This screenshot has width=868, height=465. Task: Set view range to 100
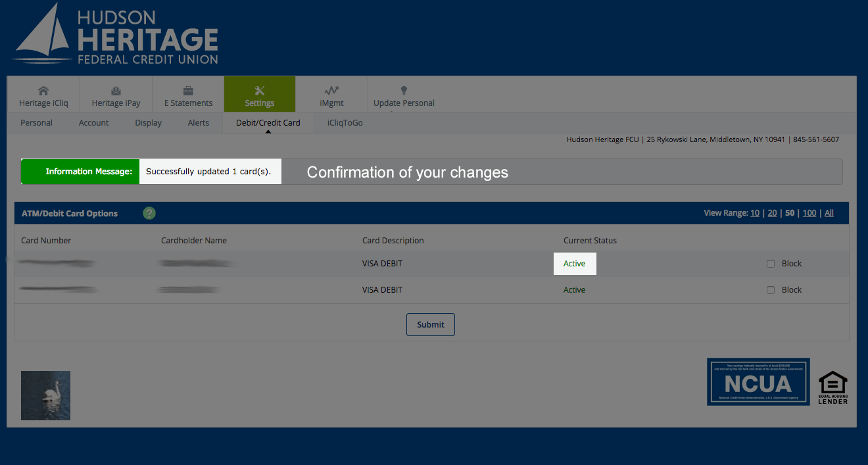809,212
